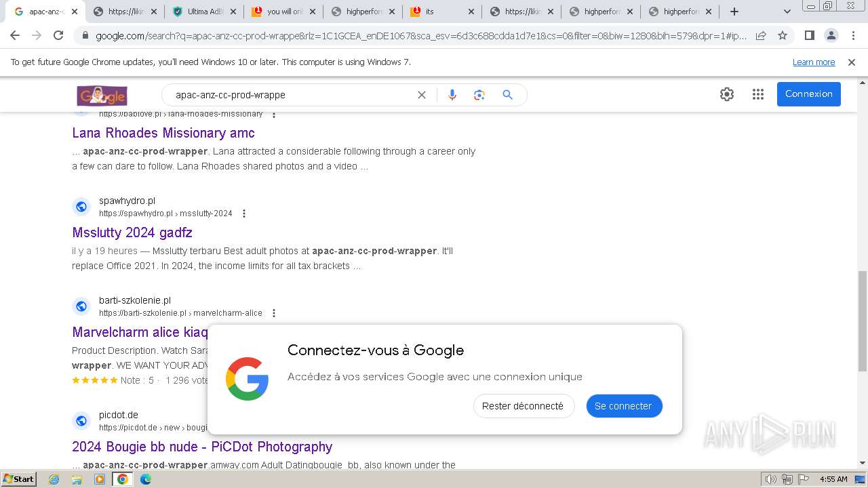Choose Rester déconnecté in dialog

[523, 406]
